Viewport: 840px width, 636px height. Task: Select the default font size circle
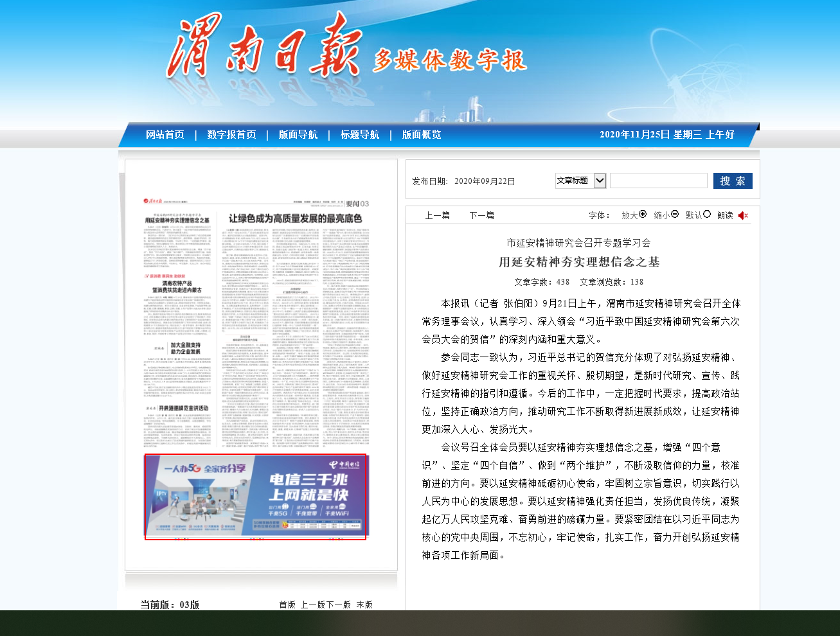[x=707, y=215]
